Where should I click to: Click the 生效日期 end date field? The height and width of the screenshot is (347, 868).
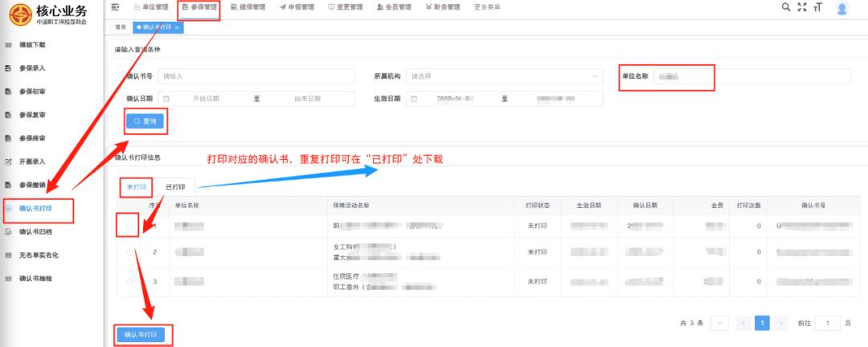pos(556,99)
